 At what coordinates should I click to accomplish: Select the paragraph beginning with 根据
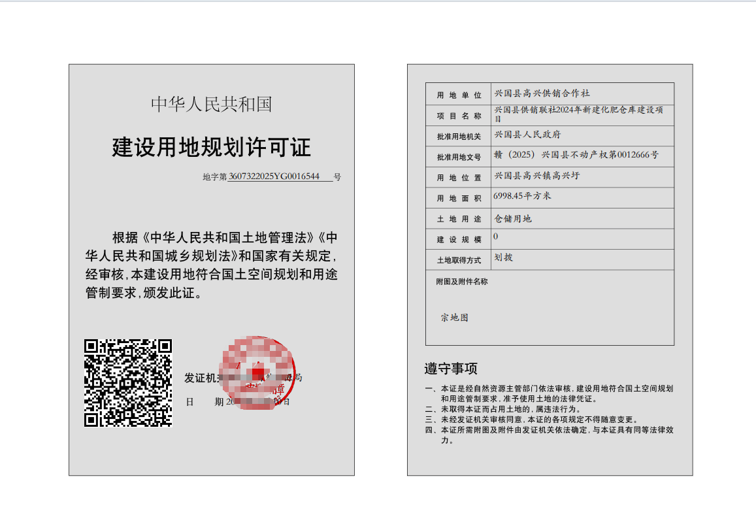(x=211, y=265)
